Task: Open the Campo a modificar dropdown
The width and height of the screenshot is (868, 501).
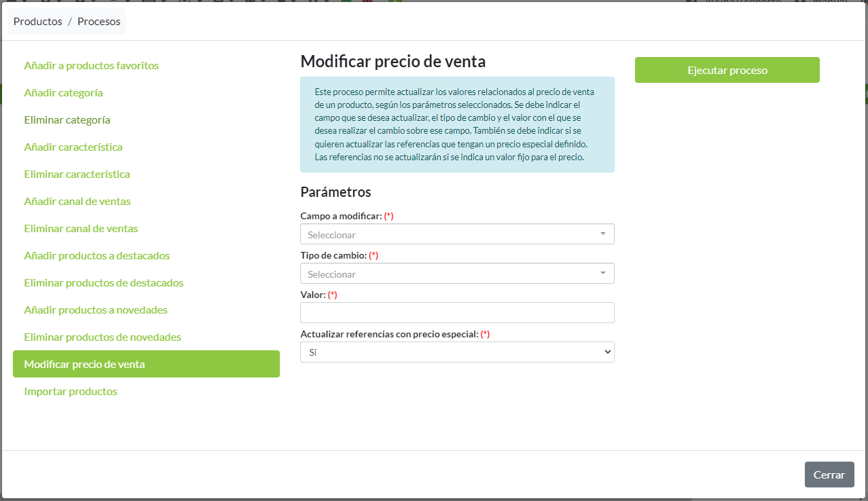Action: [x=456, y=234]
